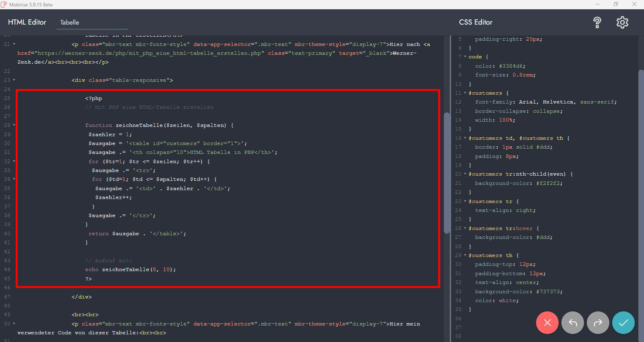Click the redo arrow button

pos(598,323)
